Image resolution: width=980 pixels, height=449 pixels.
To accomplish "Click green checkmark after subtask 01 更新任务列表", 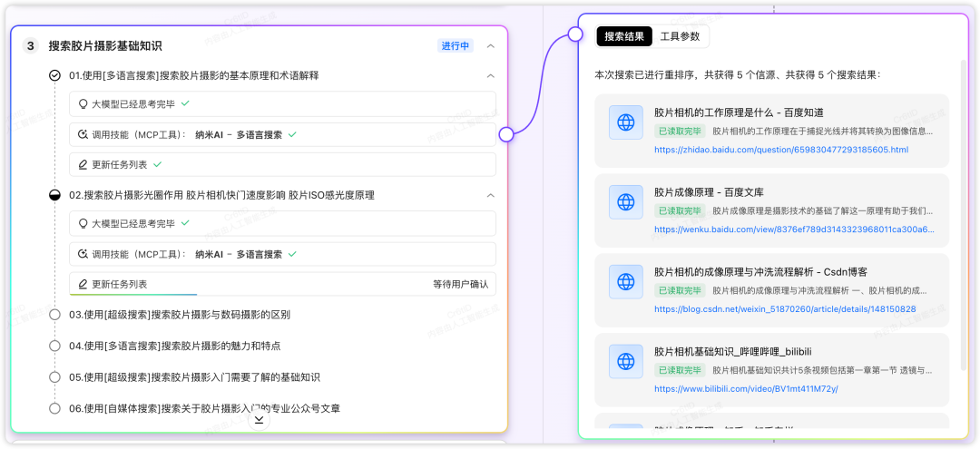I will (158, 164).
